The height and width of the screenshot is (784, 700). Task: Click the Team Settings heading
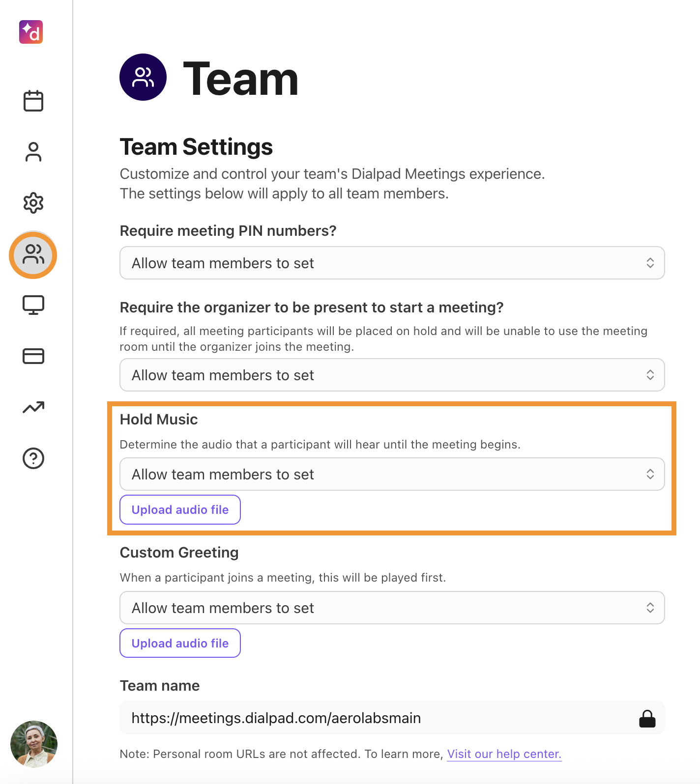196,147
